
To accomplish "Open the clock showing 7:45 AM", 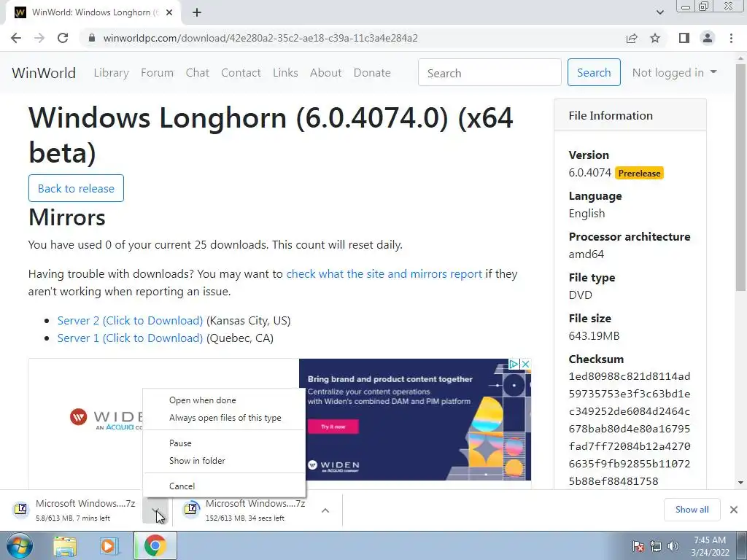I will pos(710,546).
